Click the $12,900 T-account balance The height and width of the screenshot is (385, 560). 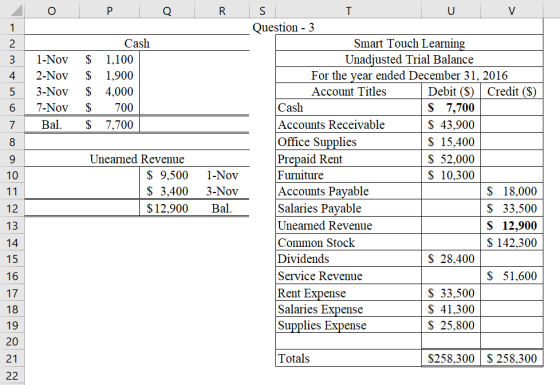point(167,208)
